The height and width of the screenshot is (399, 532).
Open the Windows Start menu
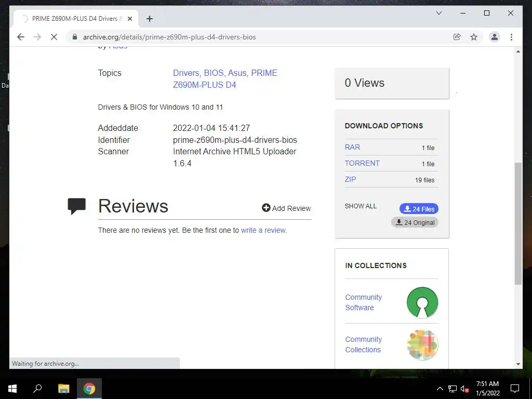pyautogui.click(x=12, y=389)
